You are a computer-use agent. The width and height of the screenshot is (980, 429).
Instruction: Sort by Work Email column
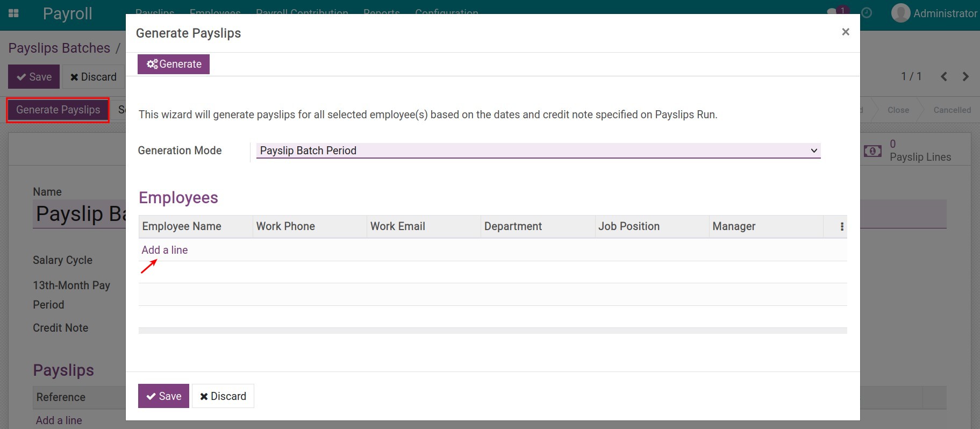[x=424, y=226]
